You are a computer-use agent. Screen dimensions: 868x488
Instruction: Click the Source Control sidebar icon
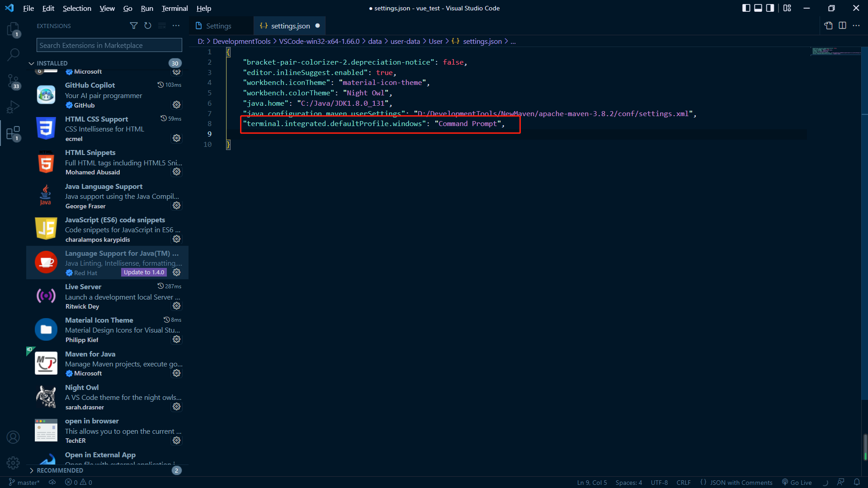pos(13,79)
